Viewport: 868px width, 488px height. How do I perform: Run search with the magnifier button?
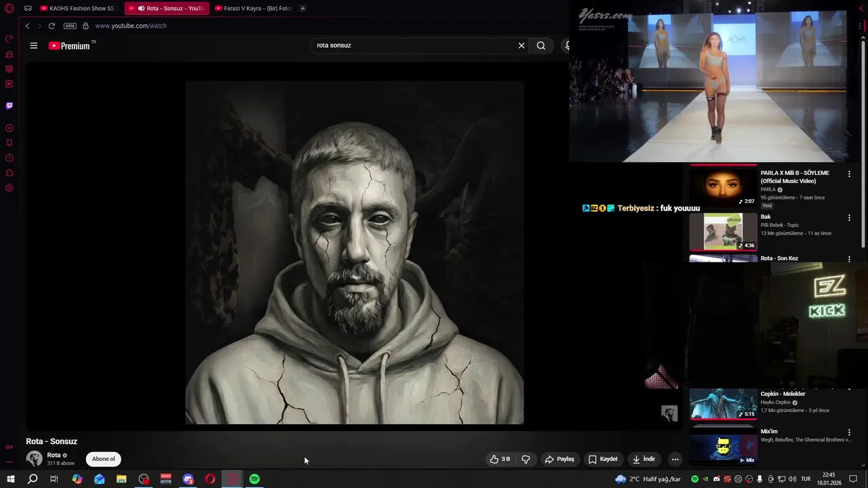[x=541, y=45]
